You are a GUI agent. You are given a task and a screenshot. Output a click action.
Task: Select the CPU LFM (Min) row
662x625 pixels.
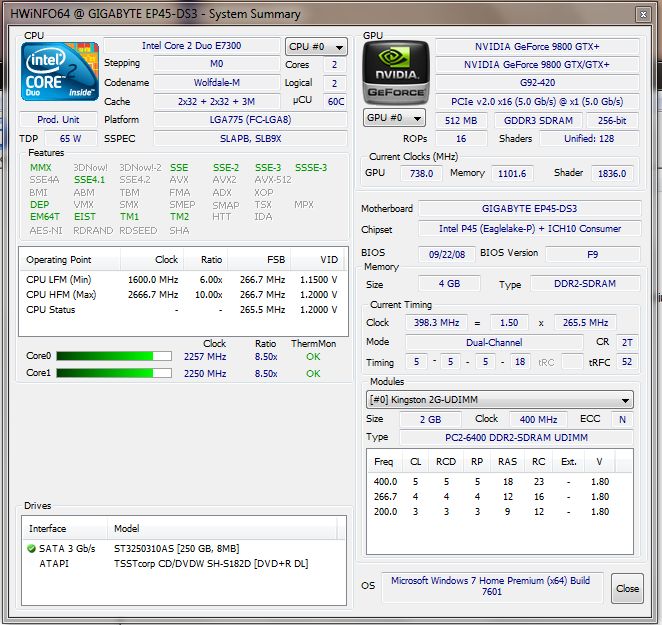point(182,280)
